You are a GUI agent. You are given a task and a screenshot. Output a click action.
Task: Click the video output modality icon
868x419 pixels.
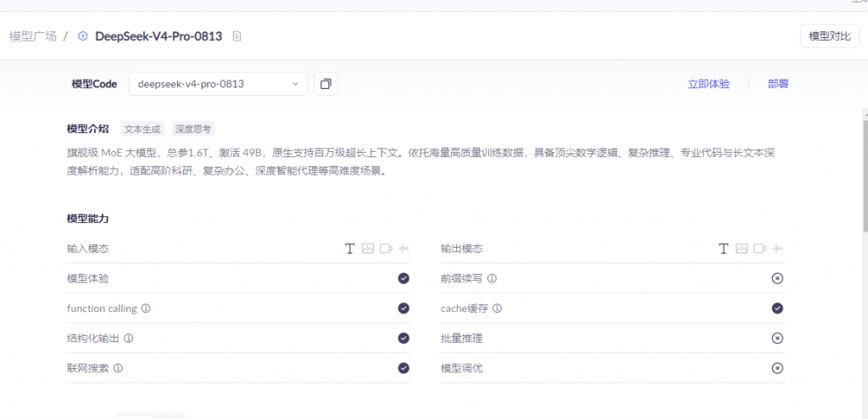(759, 249)
